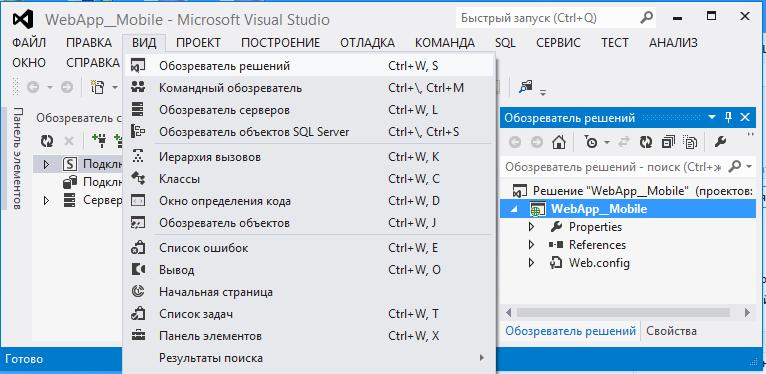Open the Панель элементов side tab
This screenshot has width=766, height=374.
[x=17, y=158]
